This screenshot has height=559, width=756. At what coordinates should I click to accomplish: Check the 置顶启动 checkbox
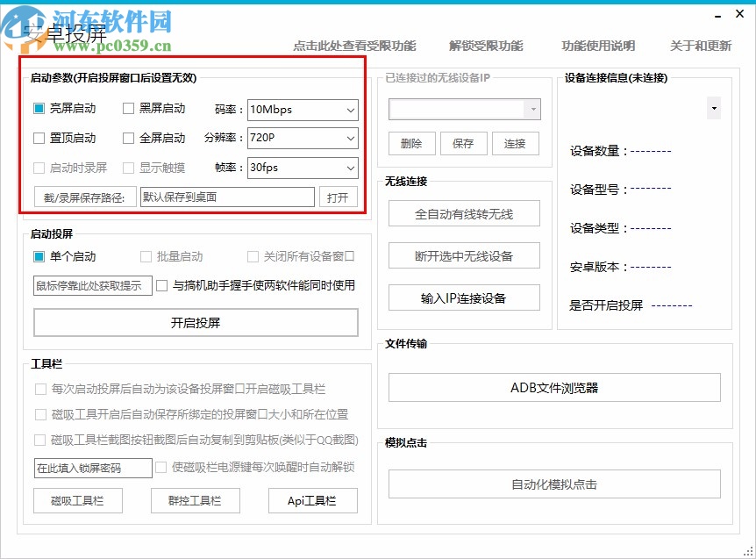(38, 138)
